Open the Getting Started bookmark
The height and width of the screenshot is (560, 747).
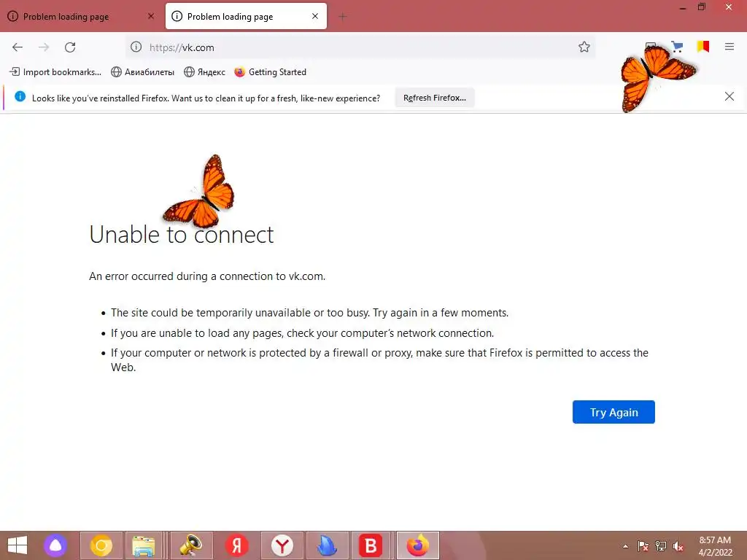[x=270, y=72]
